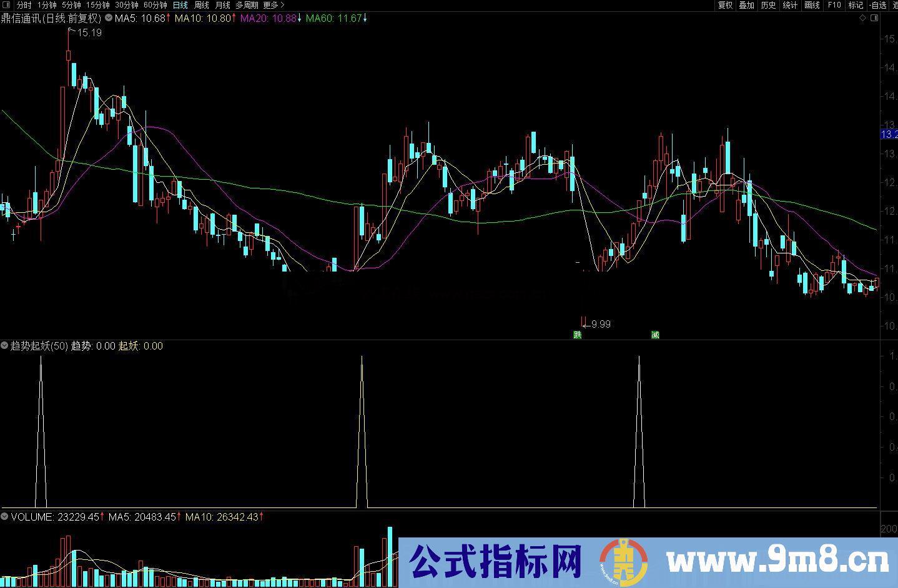
Task: Switch to the 分时 intraday view
Action: pos(24,5)
